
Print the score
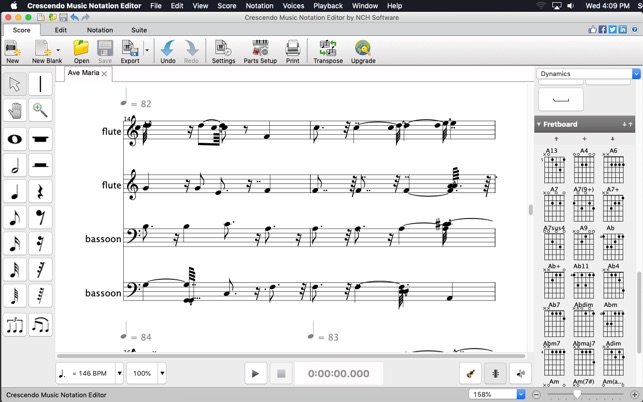tap(292, 52)
